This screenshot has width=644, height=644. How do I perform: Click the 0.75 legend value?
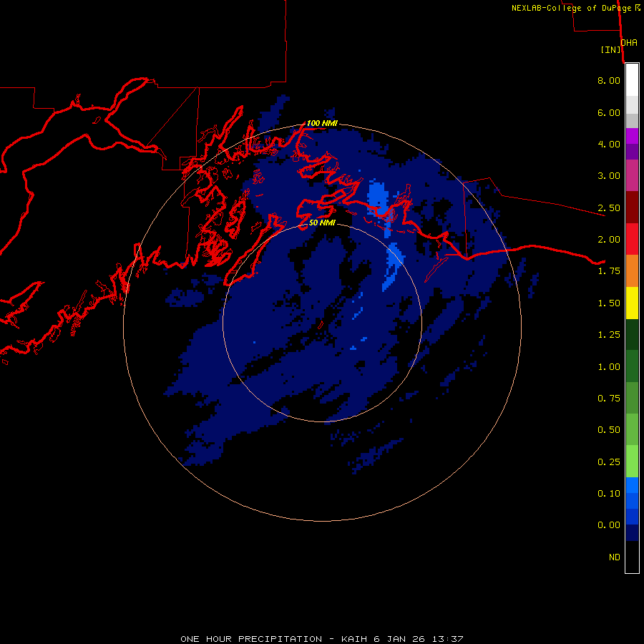pos(609,399)
